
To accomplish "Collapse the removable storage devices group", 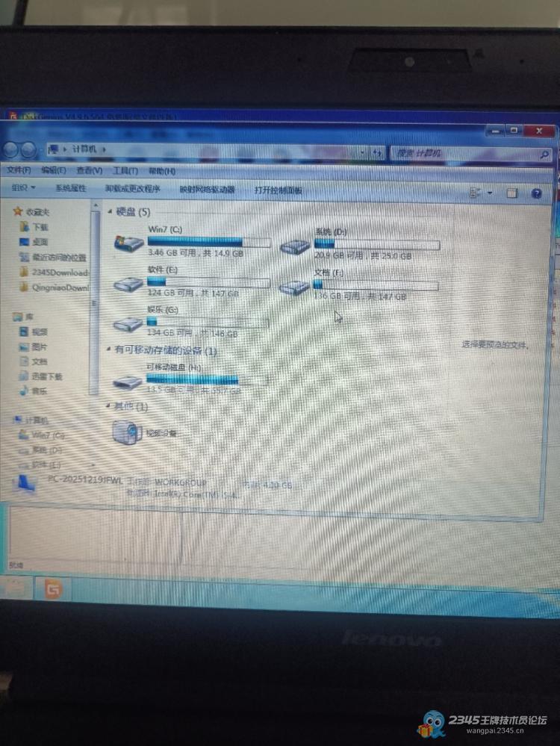I will [x=109, y=349].
